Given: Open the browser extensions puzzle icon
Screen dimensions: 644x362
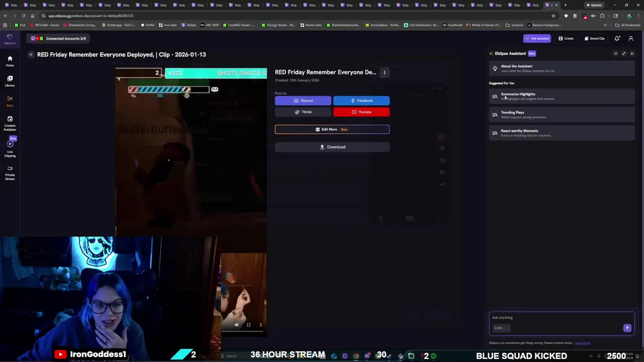Looking at the screenshot, I should coord(602,16).
